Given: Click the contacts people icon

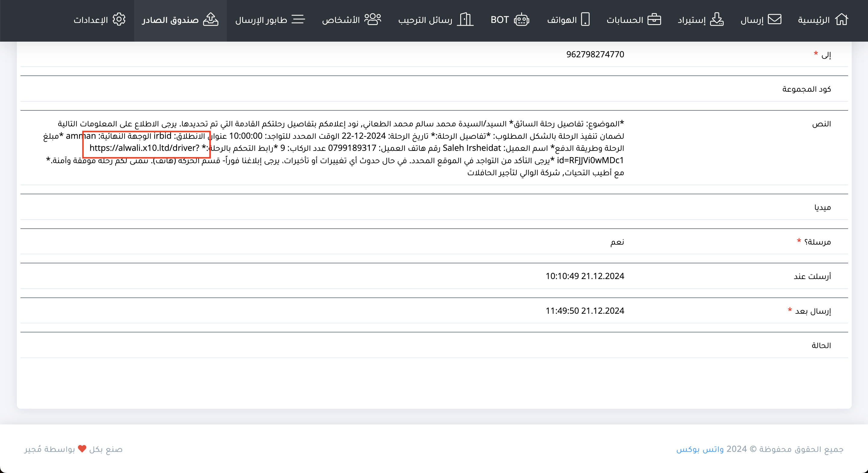Looking at the screenshot, I should 373,20.
